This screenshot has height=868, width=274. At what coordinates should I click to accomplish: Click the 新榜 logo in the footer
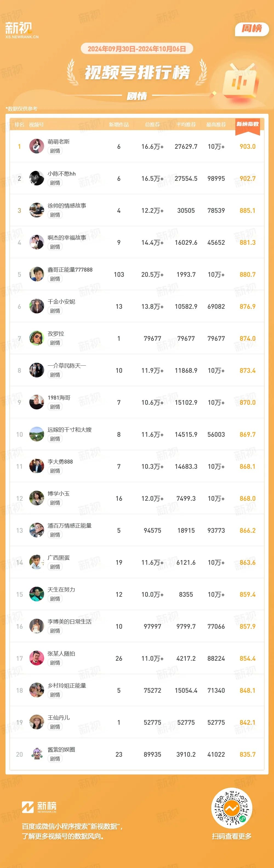tap(39, 807)
